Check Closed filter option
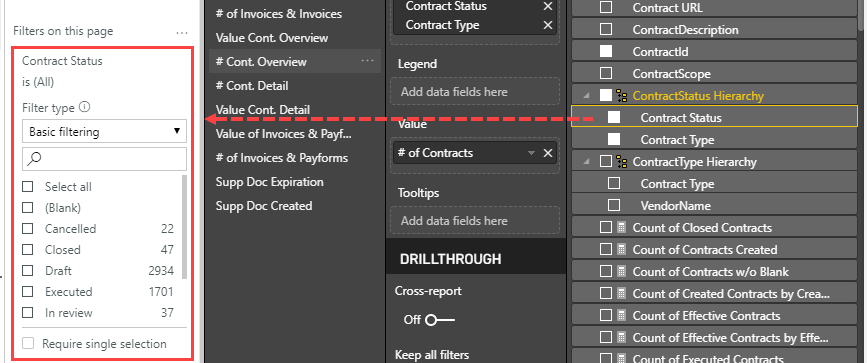This screenshot has width=867, height=363. click(x=28, y=250)
